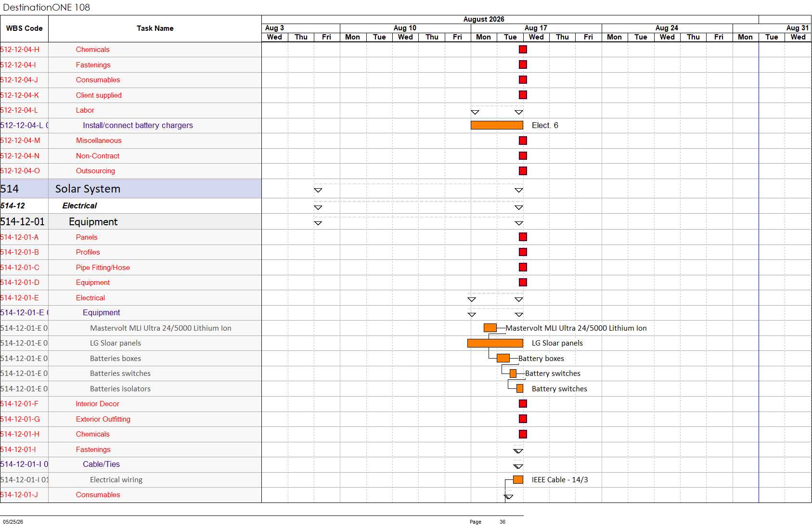Select the Install/connect battery chargers orange bar
The height and width of the screenshot is (528, 812).
[x=497, y=125]
